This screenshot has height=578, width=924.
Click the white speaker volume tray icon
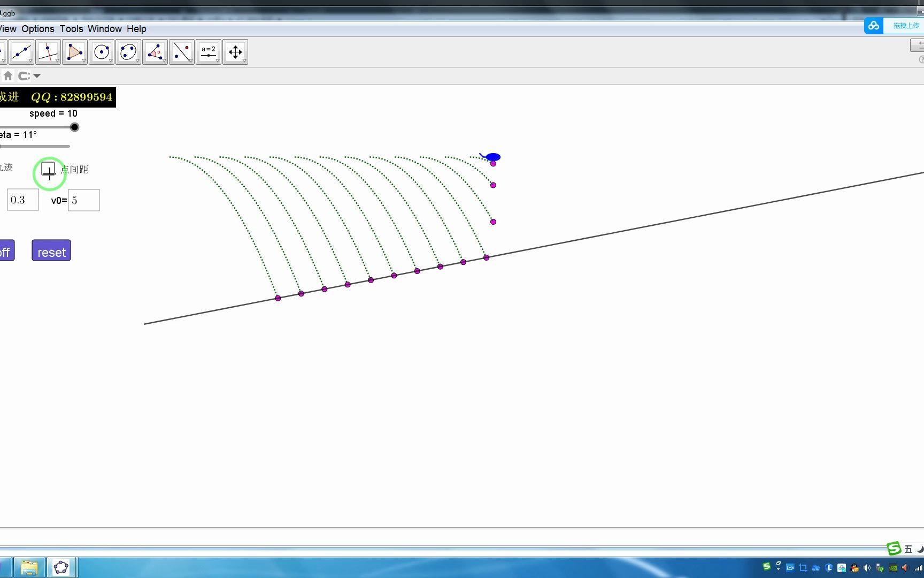point(867,568)
